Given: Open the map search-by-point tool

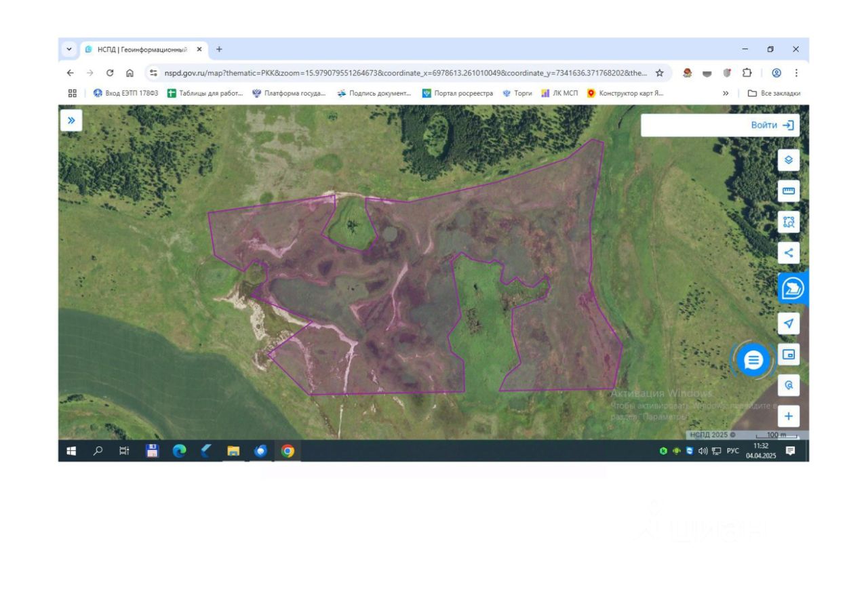Looking at the screenshot, I should click(x=788, y=385).
